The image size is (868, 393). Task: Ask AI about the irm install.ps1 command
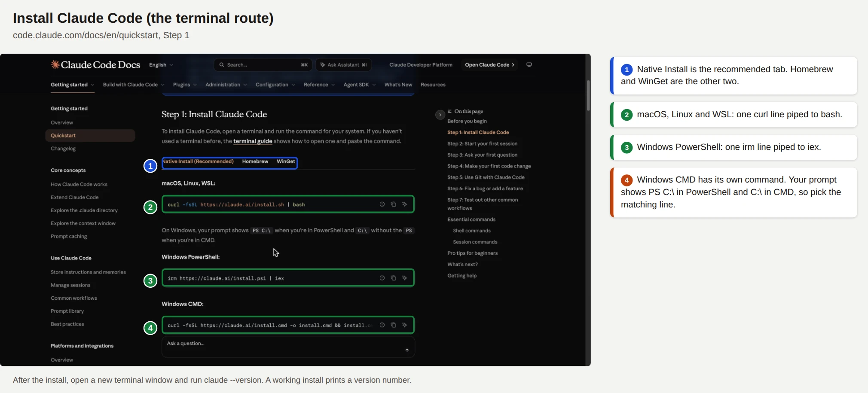click(405, 278)
